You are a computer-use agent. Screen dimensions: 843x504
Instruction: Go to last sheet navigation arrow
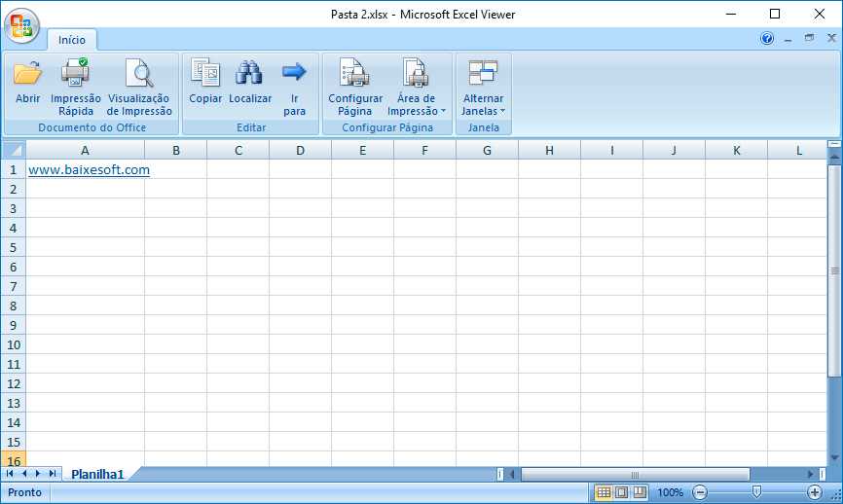(53, 474)
